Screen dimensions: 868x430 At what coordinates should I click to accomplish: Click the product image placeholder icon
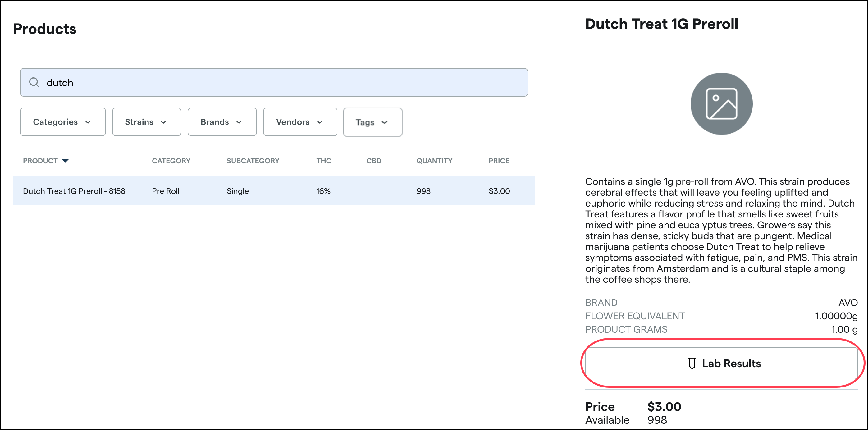(x=721, y=103)
